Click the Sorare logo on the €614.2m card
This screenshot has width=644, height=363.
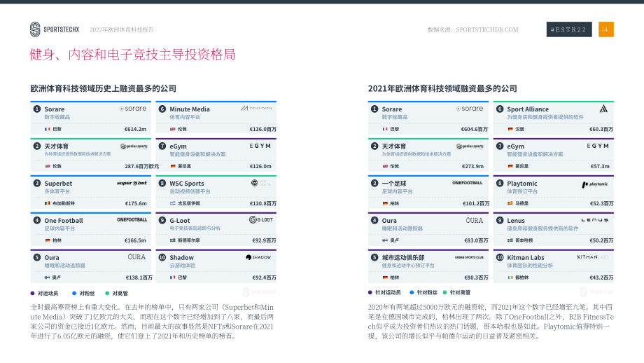coord(133,109)
